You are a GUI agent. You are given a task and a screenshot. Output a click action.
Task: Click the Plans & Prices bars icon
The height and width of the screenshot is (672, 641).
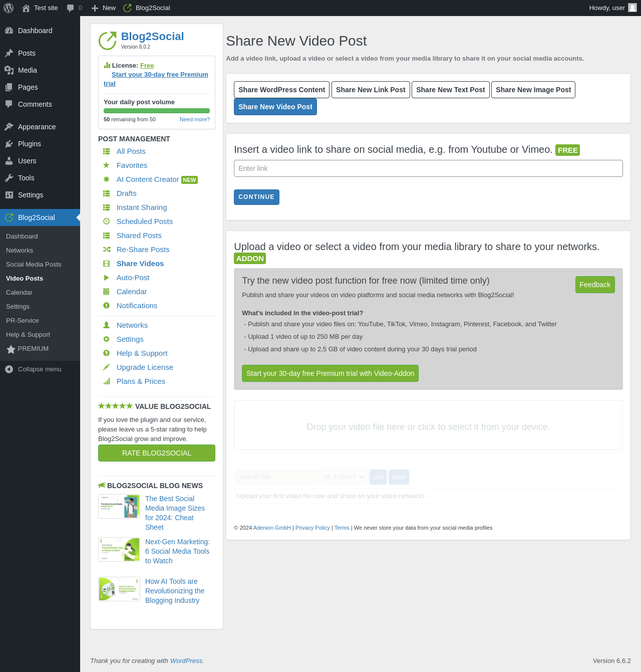[x=106, y=381]
